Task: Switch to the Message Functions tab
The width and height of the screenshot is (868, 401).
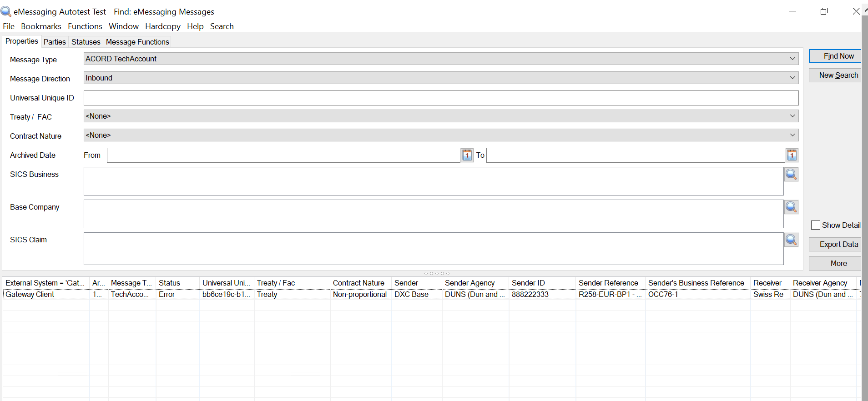Action: (x=137, y=42)
